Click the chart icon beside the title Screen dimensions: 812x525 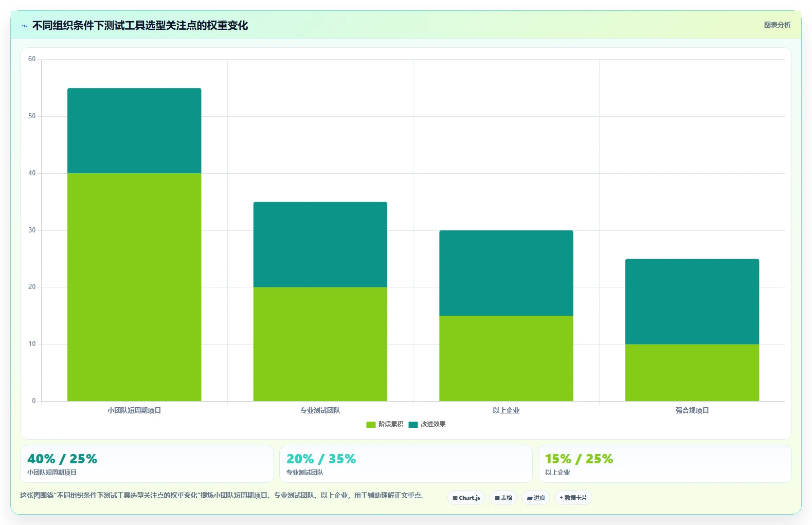coord(24,26)
